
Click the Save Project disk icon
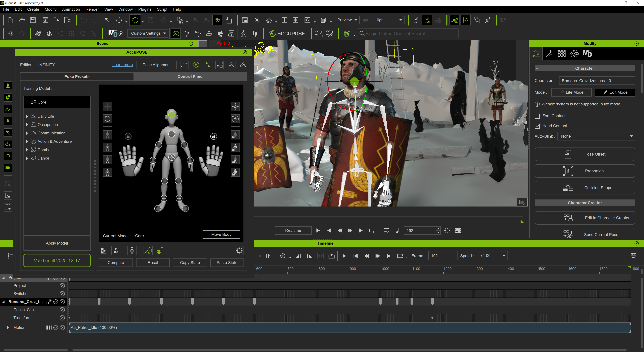pyautogui.click(x=33, y=20)
